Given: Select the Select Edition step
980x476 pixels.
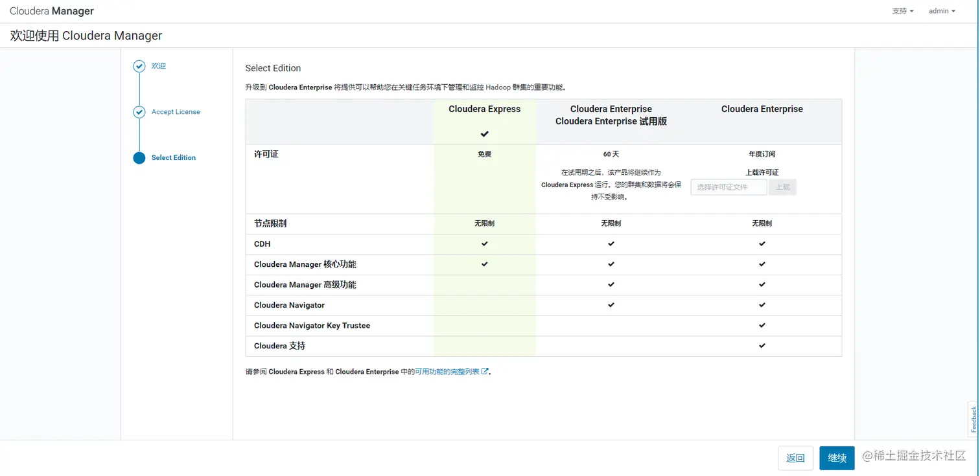Looking at the screenshot, I should (174, 158).
